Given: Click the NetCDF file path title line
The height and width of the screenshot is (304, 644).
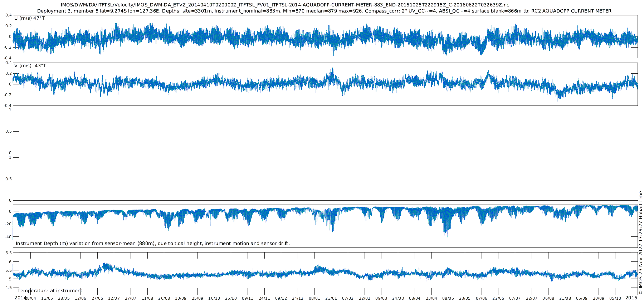Looking at the screenshot, I should coord(285,5).
